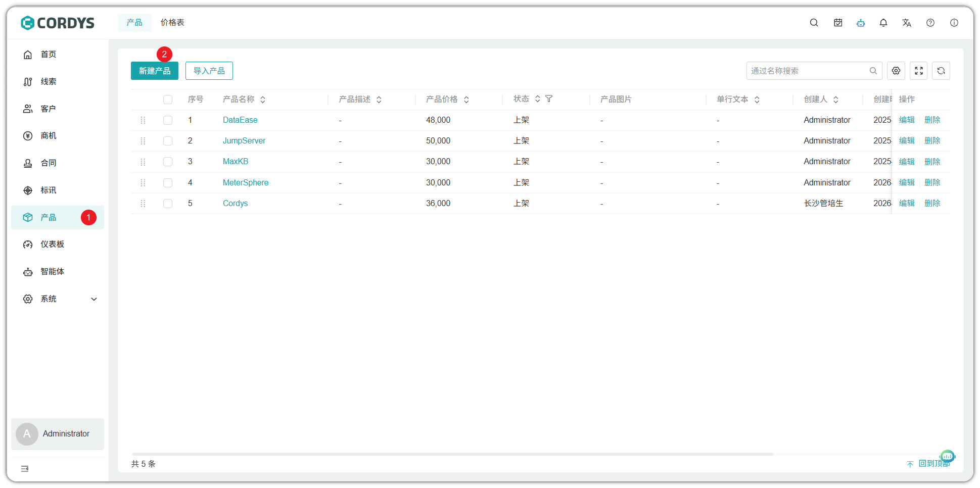Sort by 产品名称 column

pos(263,100)
